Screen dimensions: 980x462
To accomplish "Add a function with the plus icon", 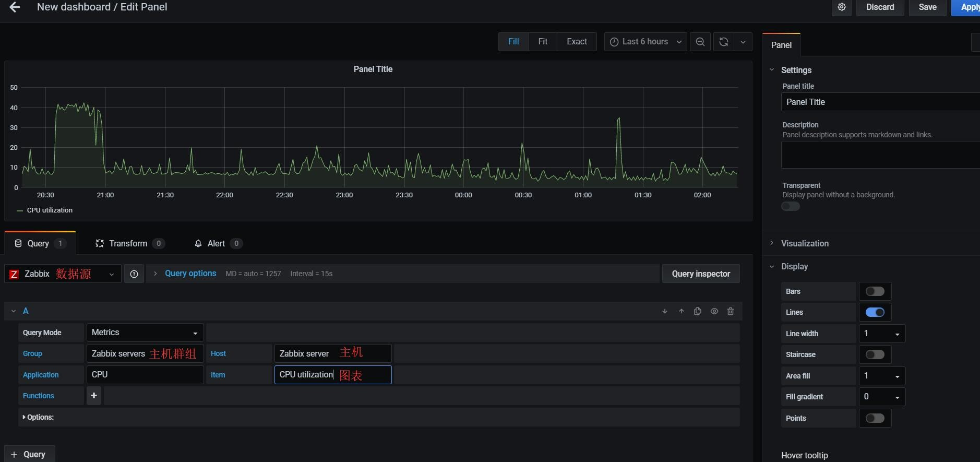I will [94, 396].
